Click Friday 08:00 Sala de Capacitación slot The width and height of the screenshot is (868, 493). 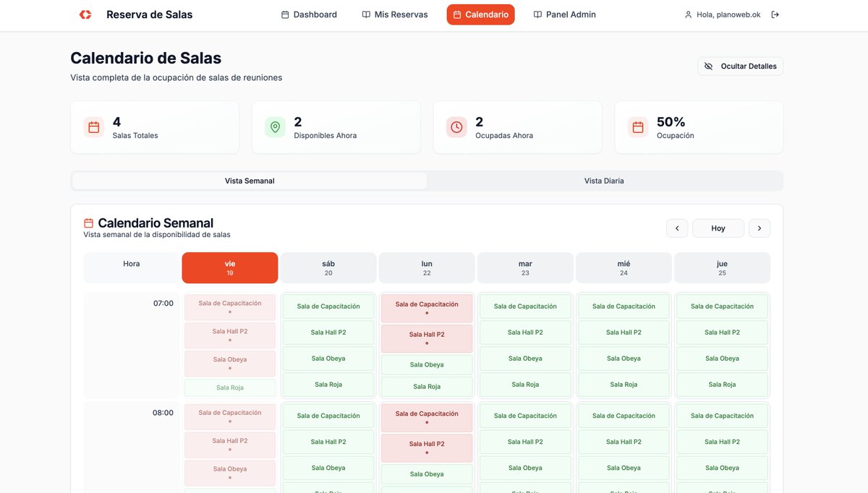click(x=230, y=416)
